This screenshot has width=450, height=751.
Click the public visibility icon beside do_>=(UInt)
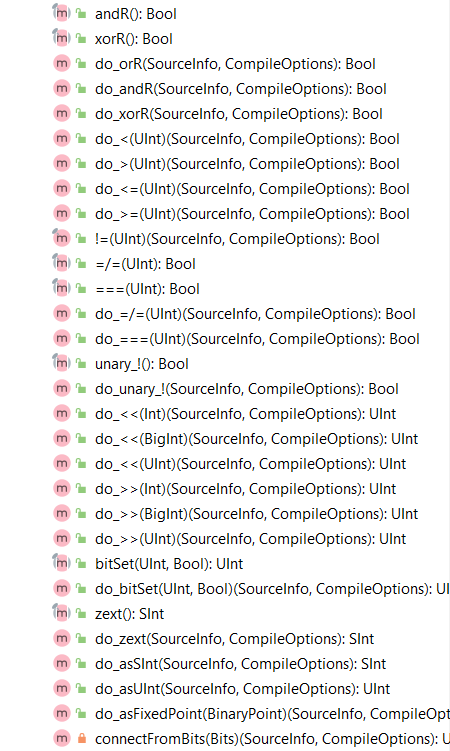pos(81,214)
